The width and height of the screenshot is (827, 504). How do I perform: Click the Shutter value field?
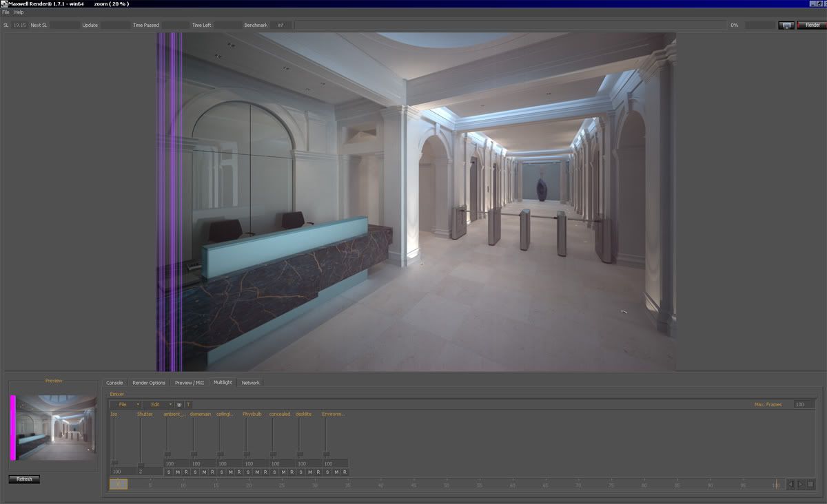pos(150,472)
